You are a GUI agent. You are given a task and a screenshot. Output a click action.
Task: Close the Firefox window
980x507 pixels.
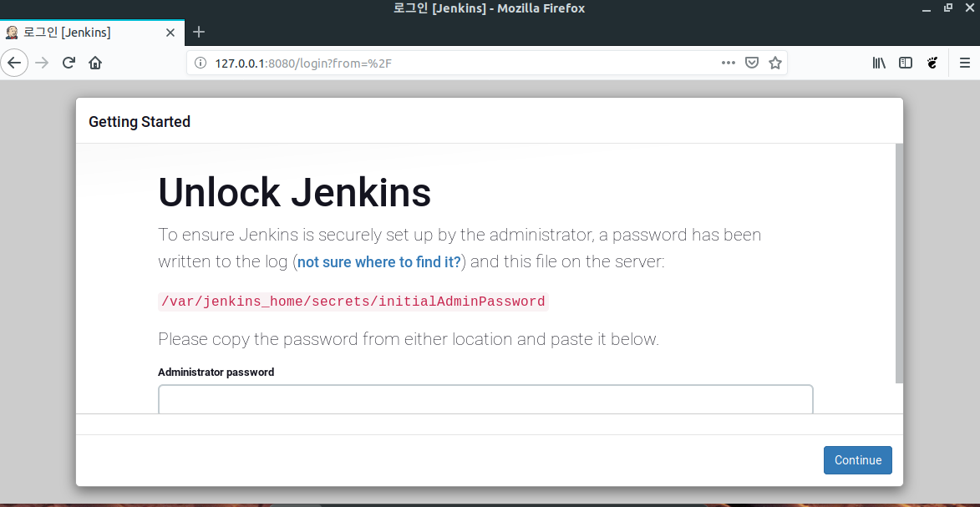(x=969, y=8)
